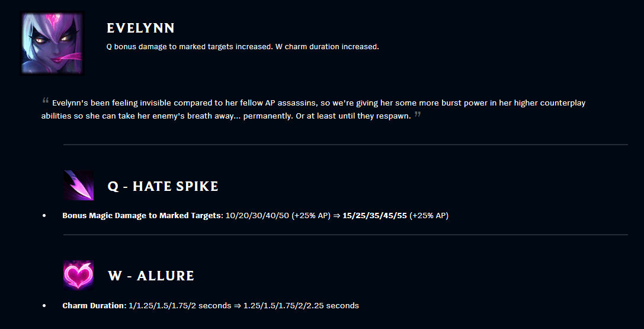
Task: Click the opening quotation mark icon
Action: (x=45, y=100)
